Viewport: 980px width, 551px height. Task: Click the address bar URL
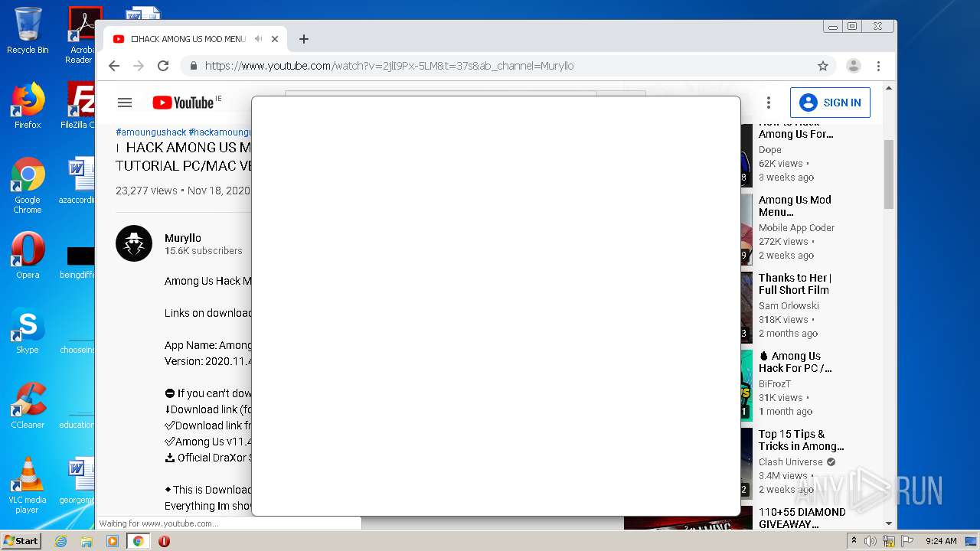(x=389, y=66)
